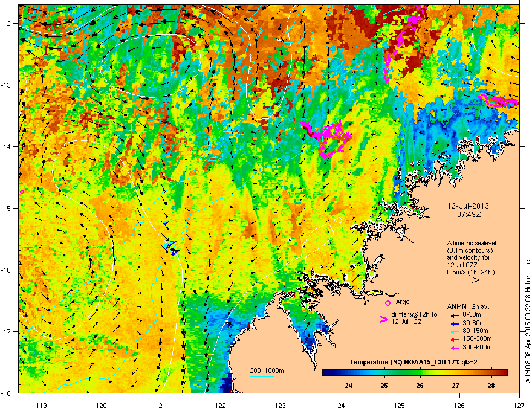Click the latitude axis label -15
The height and width of the screenshot is (411, 532).
pos(7,208)
